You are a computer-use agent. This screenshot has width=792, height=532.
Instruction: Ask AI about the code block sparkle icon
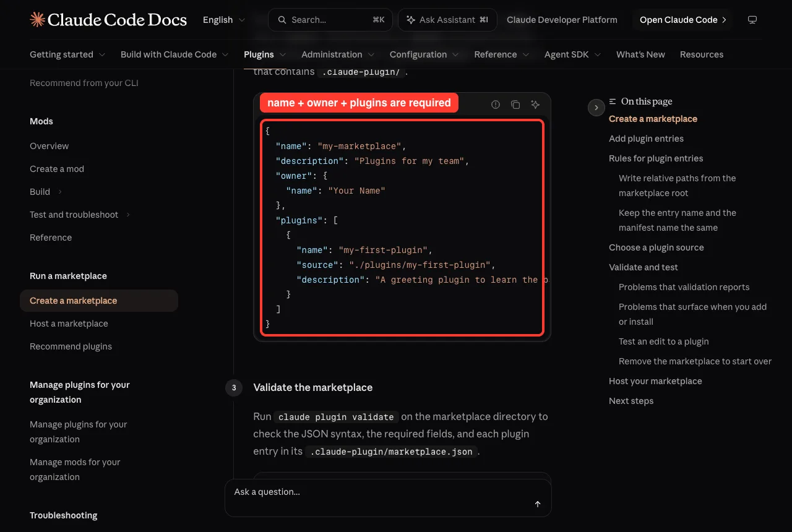pos(536,105)
